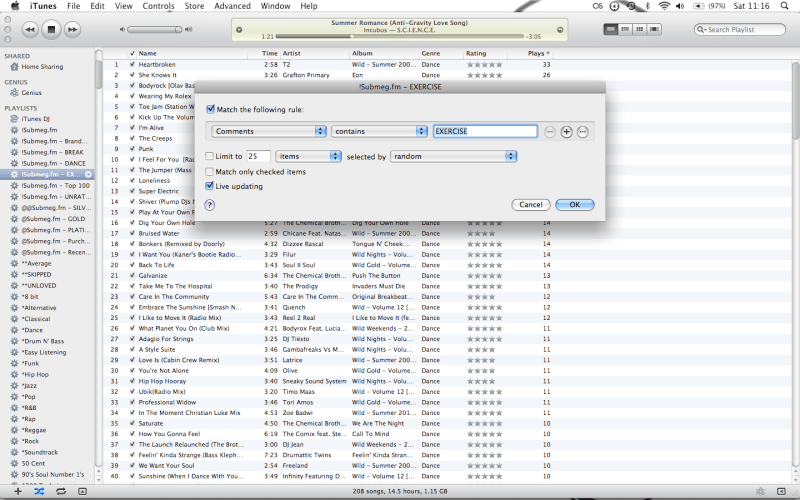Enable the 'Limit to' checkbox

point(210,157)
